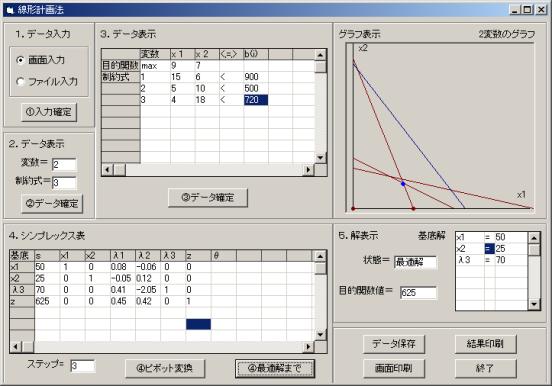Screen dimensions: 552x386
Task: Click the value 0.08 in x1 row
Action: point(123,267)
